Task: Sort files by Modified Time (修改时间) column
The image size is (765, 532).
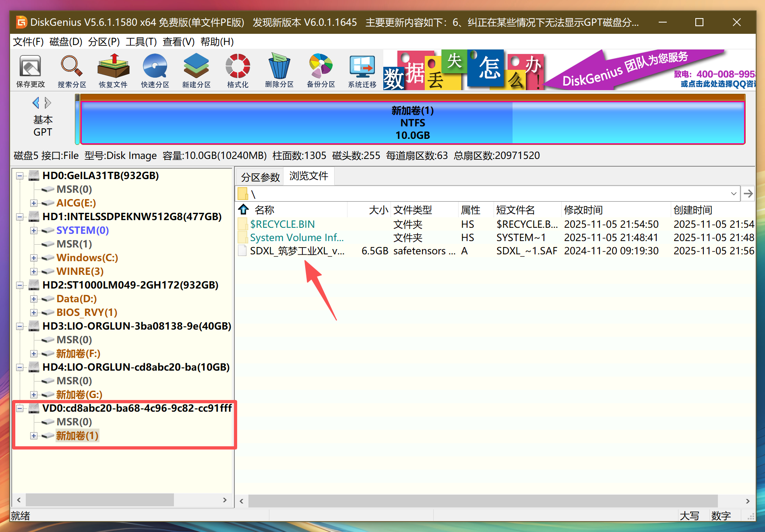Action: click(583, 210)
